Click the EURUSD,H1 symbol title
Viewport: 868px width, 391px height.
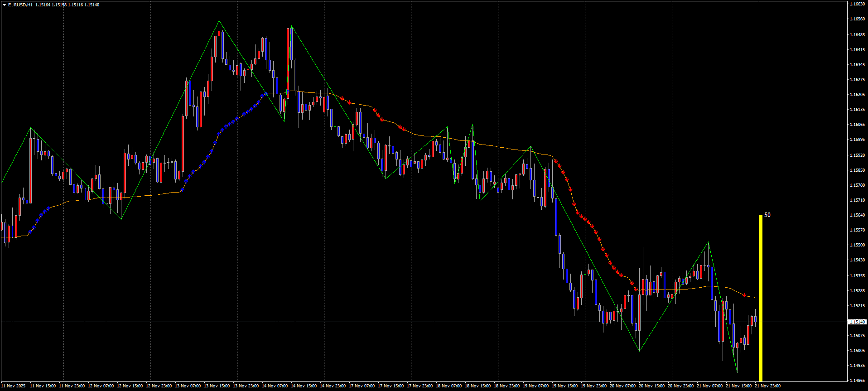(x=20, y=5)
